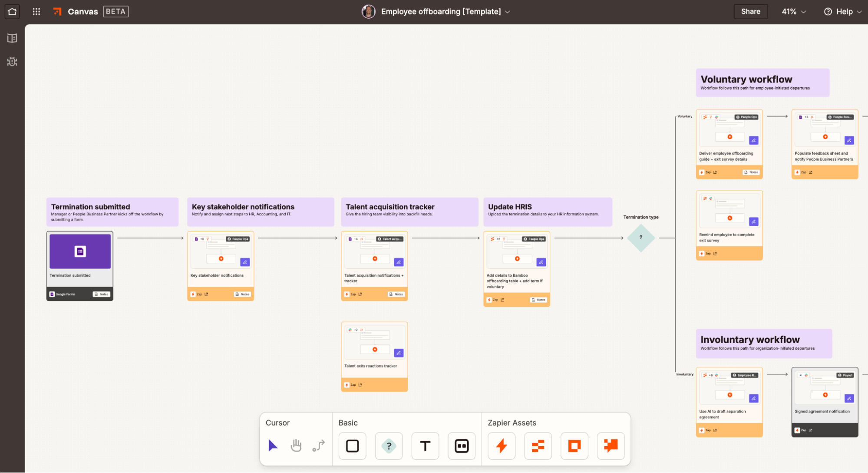Click the Termination submitted Google Forms thumbnail

coord(79,251)
